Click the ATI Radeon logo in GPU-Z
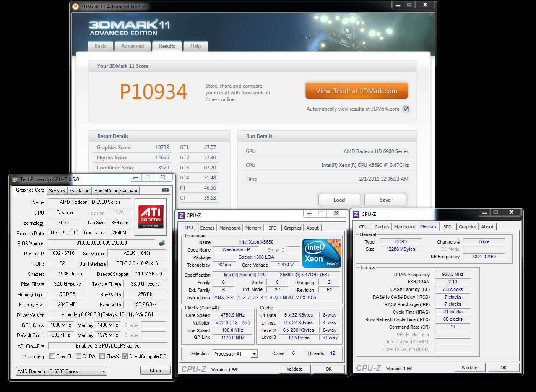Image resolution: width=536 pixels, height=392 pixels. (x=150, y=216)
